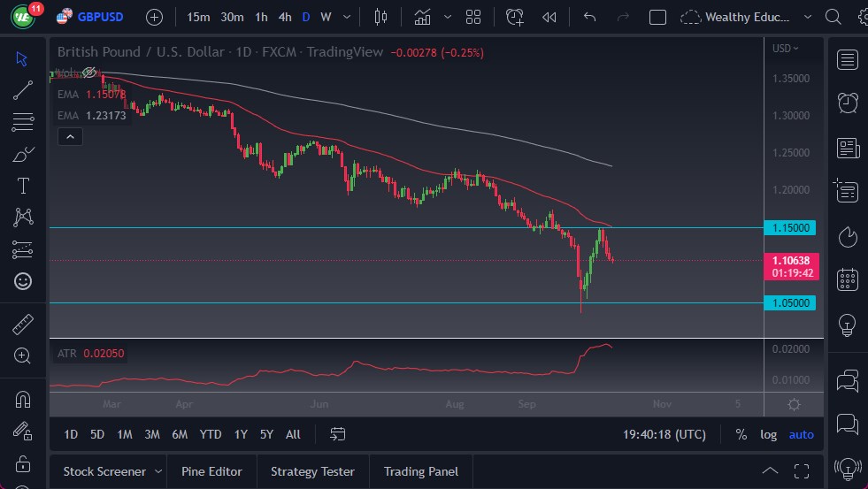The image size is (868, 489).
Task: Select the 6M date range
Action: (180, 434)
